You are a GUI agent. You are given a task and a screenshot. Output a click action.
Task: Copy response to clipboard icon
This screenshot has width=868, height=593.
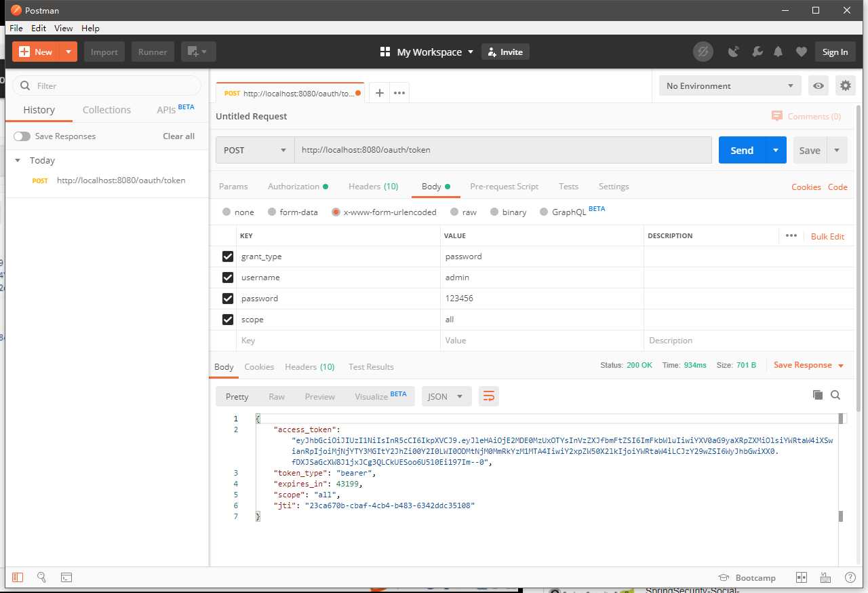click(818, 395)
